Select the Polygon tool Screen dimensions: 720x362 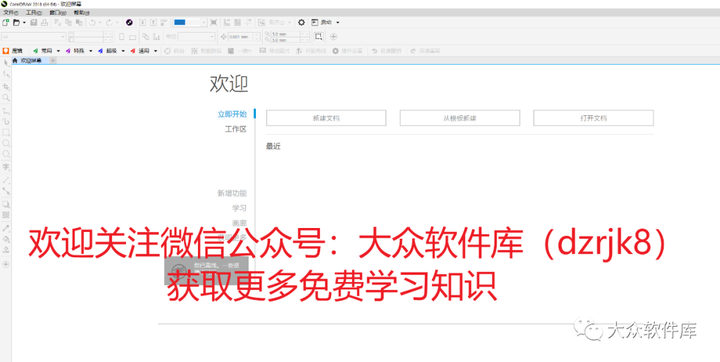[x=6, y=154]
